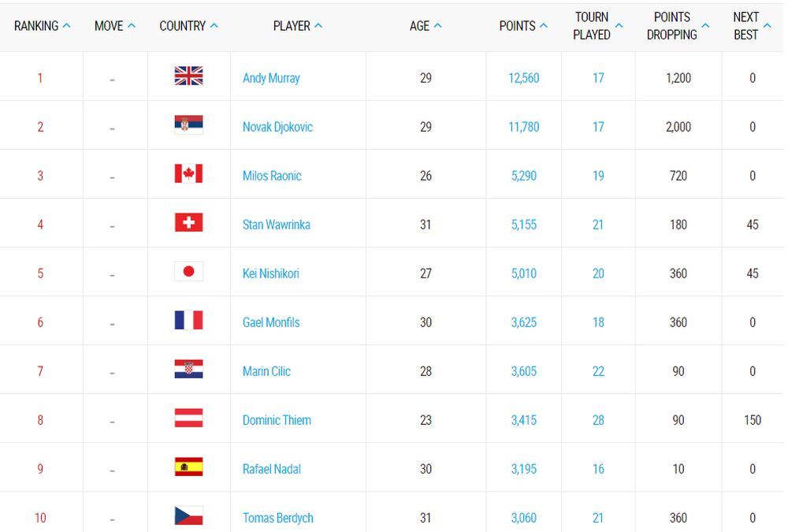This screenshot has height=532, width=788.
Task: Click the United Kingdom flag icon
Action: 188,76
